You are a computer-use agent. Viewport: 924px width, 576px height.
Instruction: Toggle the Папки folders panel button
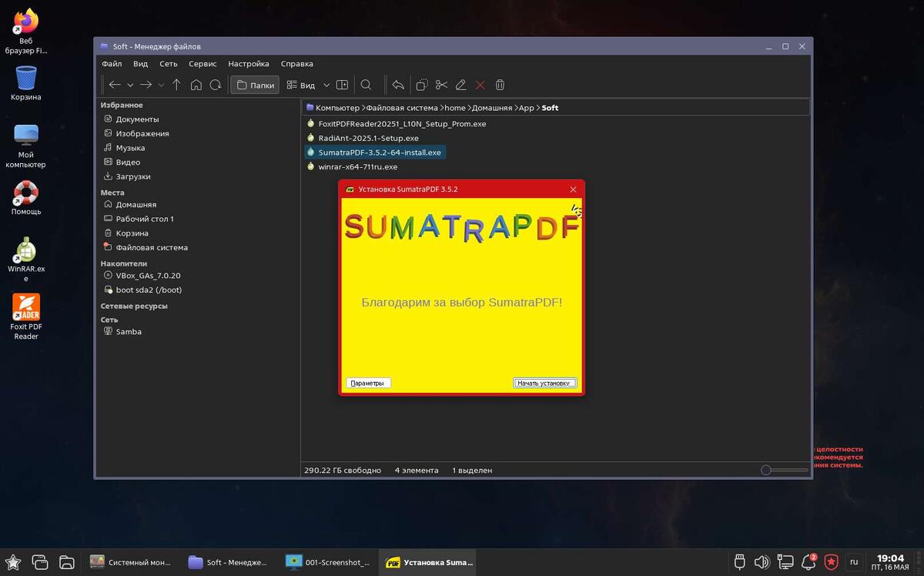point(256,85)
